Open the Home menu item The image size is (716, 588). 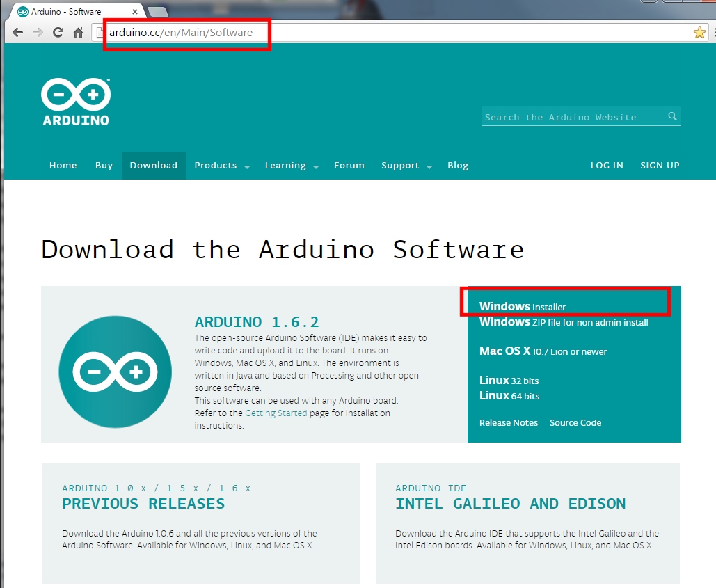pos(63,165)
